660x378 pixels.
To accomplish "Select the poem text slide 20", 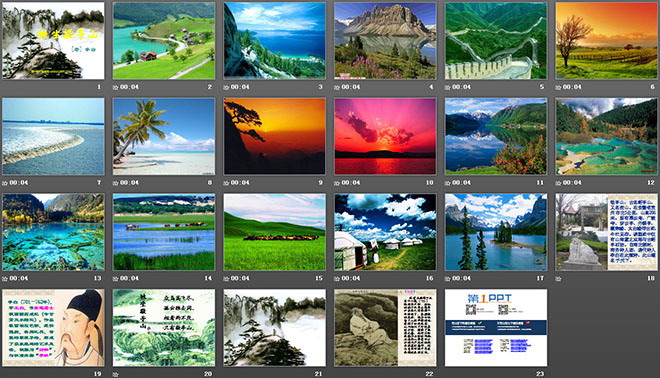I will (164, 327).
